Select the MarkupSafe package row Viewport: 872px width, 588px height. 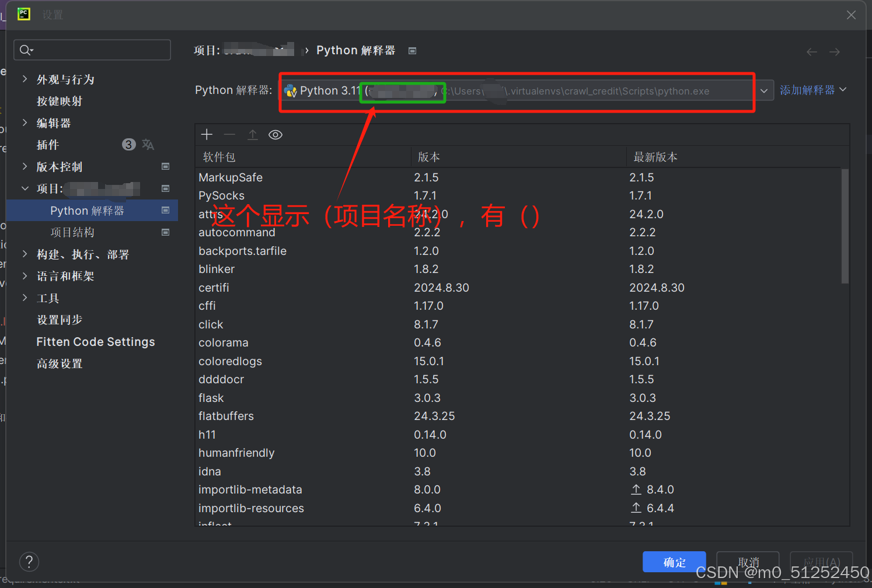pos(518,177)
